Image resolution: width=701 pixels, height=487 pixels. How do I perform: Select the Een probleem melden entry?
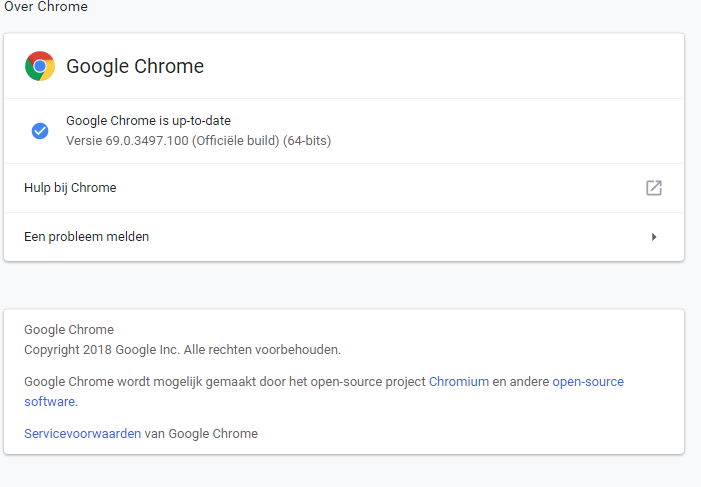coord(344,237)
